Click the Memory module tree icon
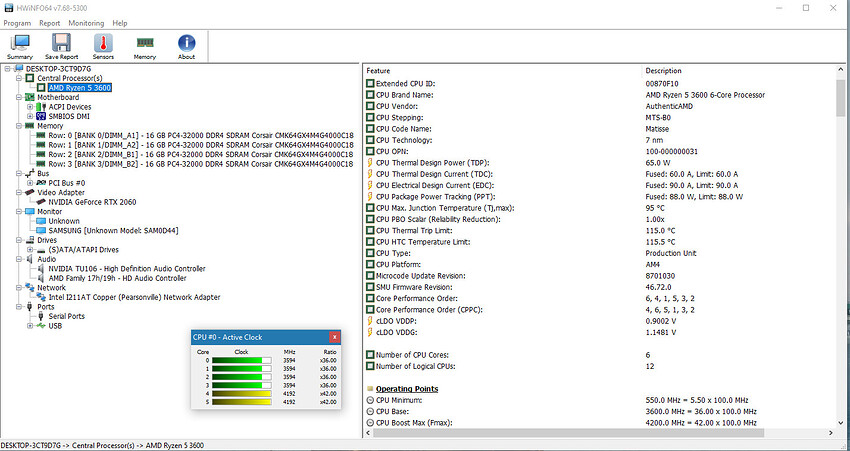Screen dimensions: 850x451 coord(30,126)
